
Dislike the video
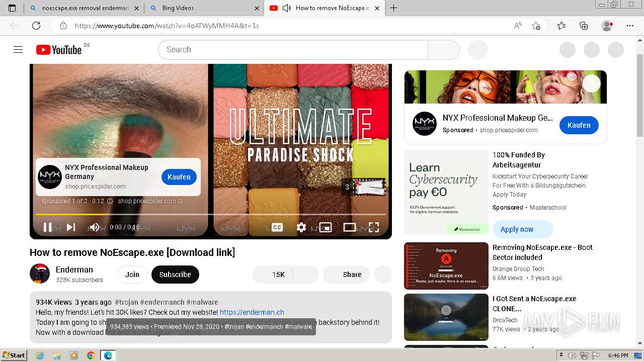coord(305,275)
